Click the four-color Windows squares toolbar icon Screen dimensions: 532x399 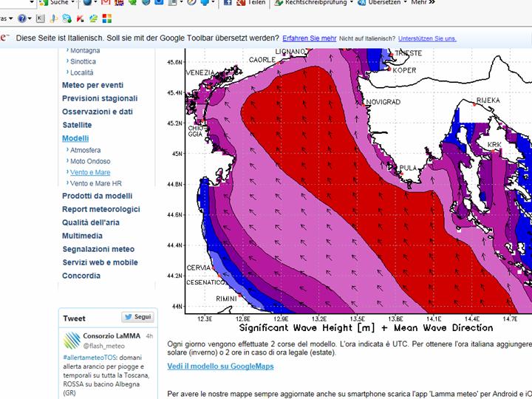click(x=107, y=18)
